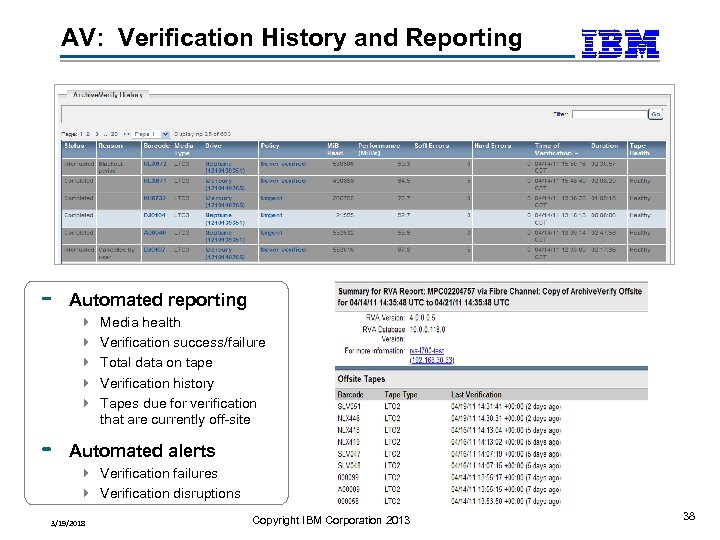
Task: Go to the next page using the double-arrow
Action: coord(128,133)
